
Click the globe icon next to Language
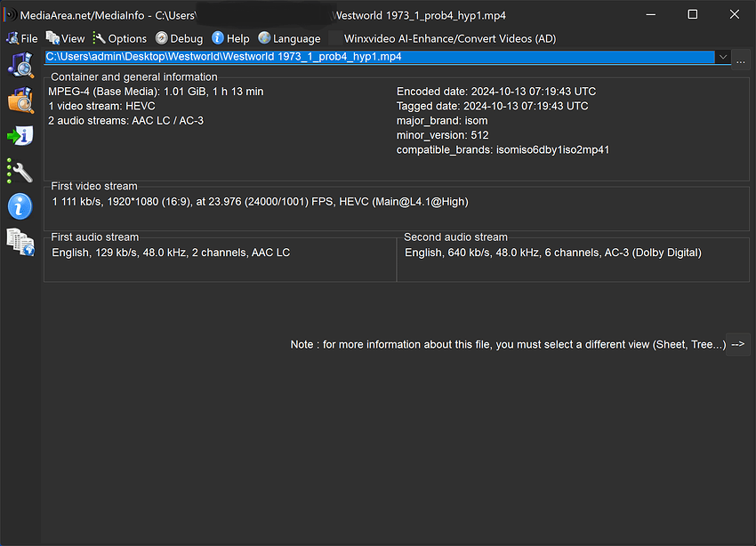click(262, 38)
